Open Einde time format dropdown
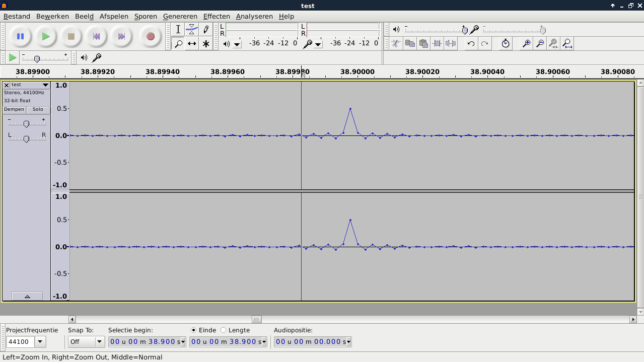 click(x=263, y=342)
